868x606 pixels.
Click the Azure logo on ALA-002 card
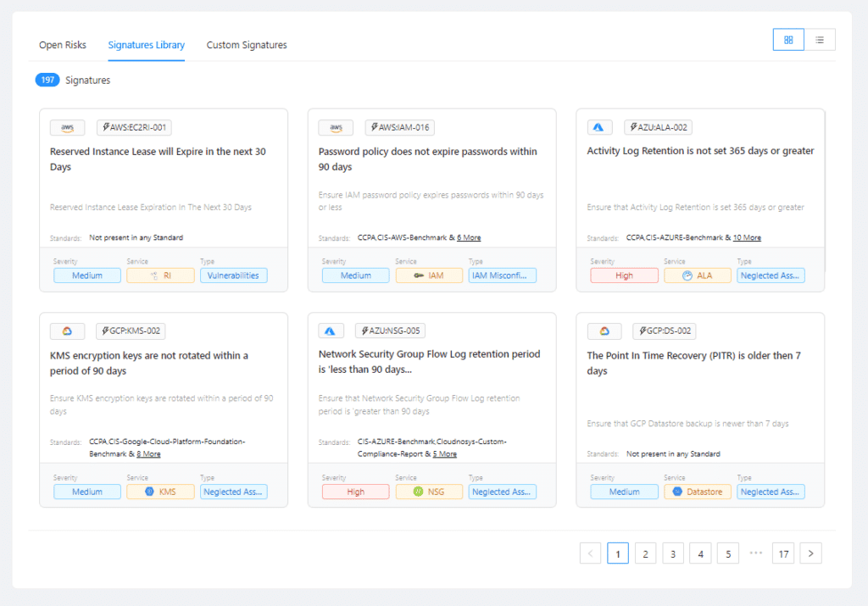click(x=599, y=127)
